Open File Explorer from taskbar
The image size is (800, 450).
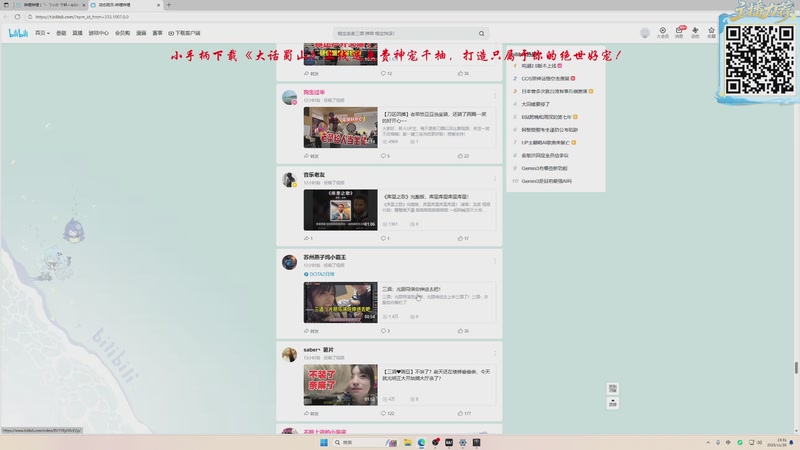pyautogui.click(x=407, y=442)
